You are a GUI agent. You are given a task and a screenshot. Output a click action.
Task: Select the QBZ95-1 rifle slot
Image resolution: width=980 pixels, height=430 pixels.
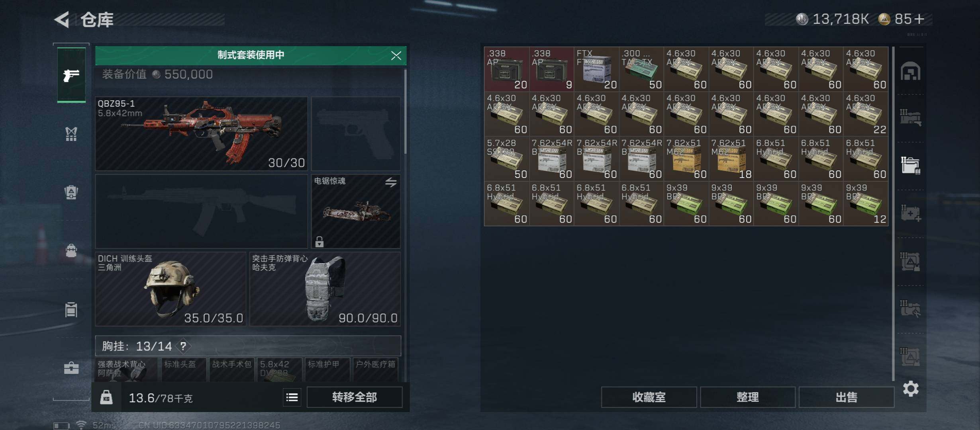pos(202,134)
